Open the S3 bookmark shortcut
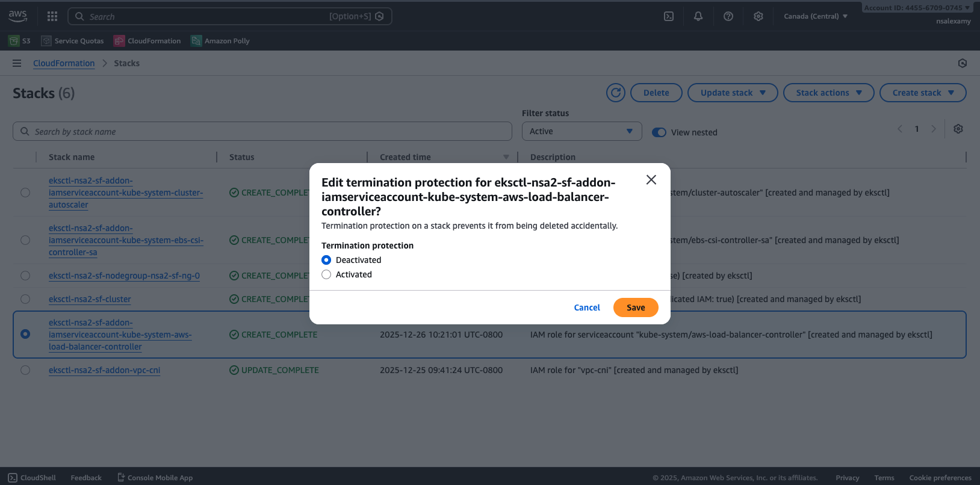This screenshot has width=980, height=485. tap(20, 41)
